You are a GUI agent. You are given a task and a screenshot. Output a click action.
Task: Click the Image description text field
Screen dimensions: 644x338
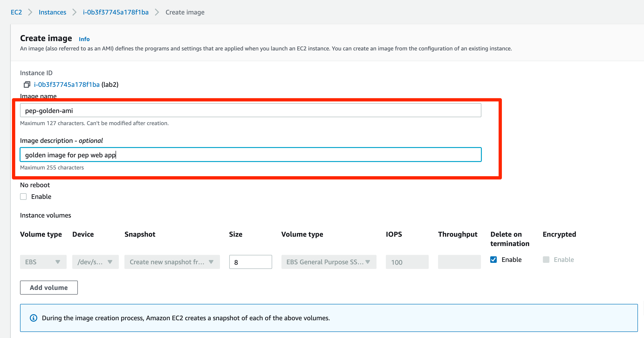250,155
